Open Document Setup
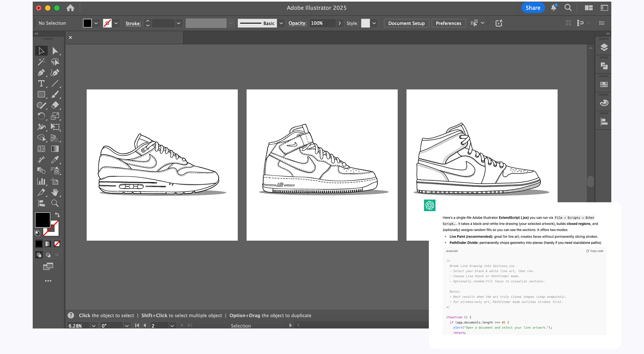Image resolution: width=644 pixels, height=354 pixels. click(x=406, y=23)
